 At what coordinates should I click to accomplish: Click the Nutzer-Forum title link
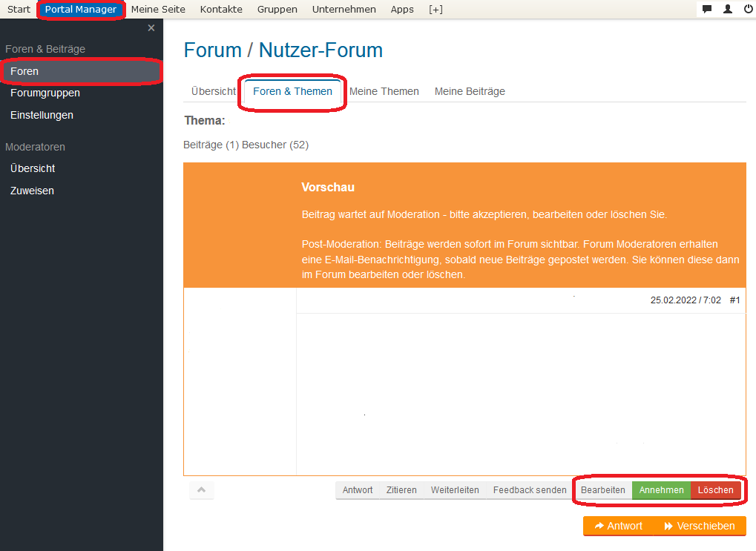point(321,50)
